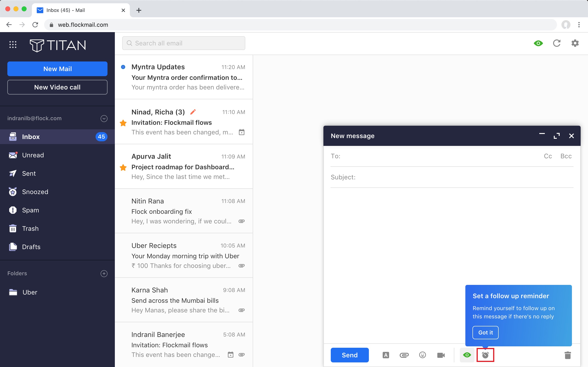Focus the Search all email field
Image resolution: width=588 pixels, height=367 pixels.
point(184,43)
